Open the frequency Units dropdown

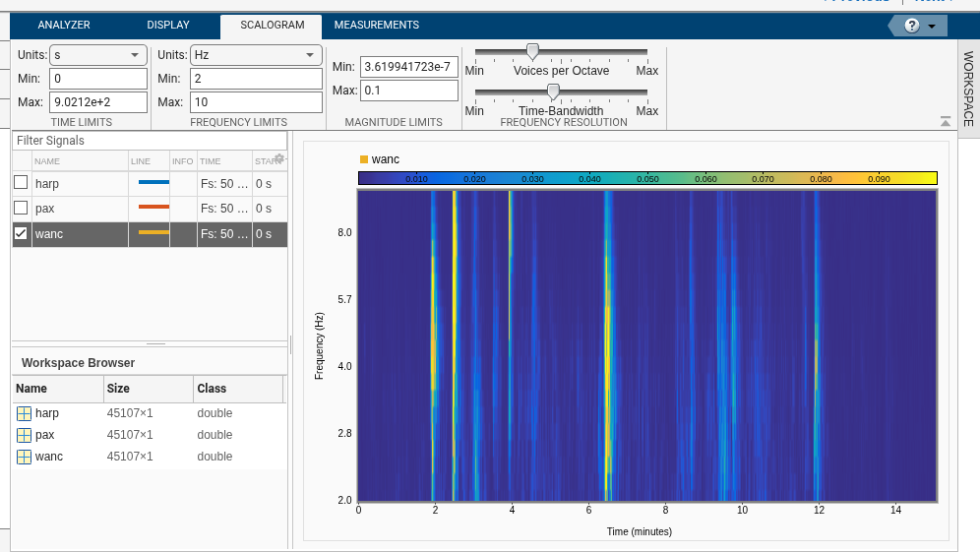(x=255, y=55)
